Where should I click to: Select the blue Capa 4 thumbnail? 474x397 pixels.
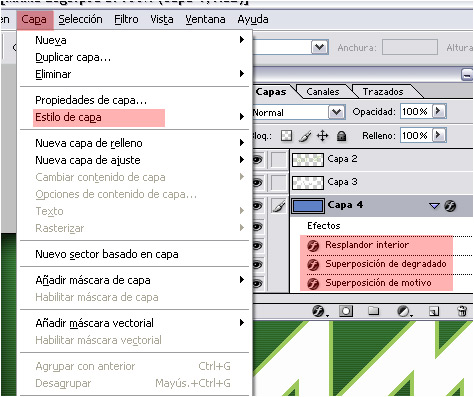308,206
